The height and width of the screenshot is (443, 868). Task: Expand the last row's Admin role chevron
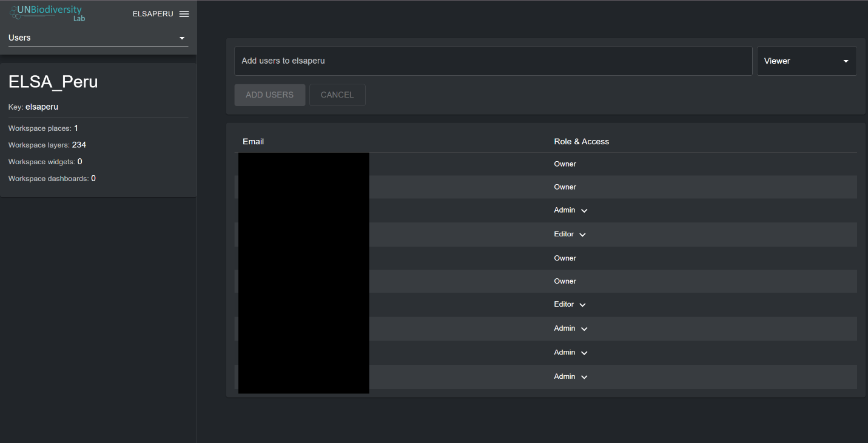coord(584,377)
